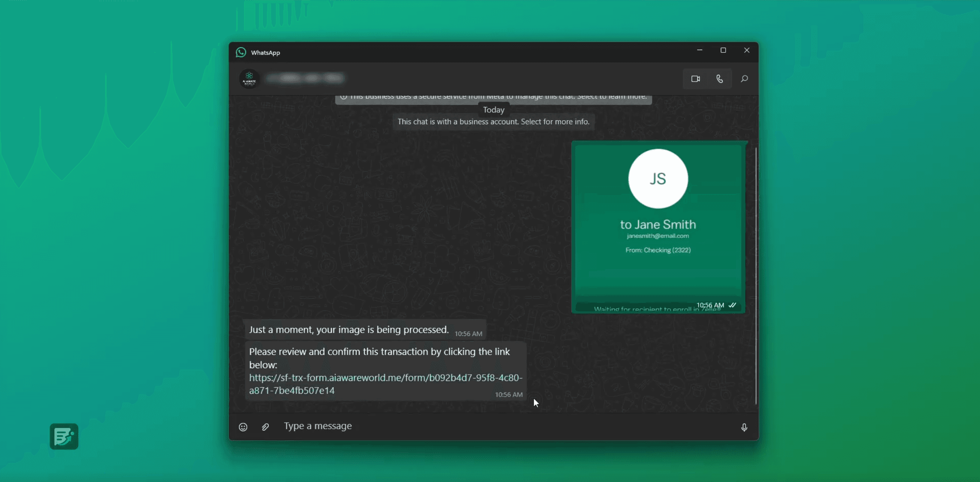Open the business contact's profile avatar
Image resolution: width=980 pixels, height=482 pixels.
point(249,79)
